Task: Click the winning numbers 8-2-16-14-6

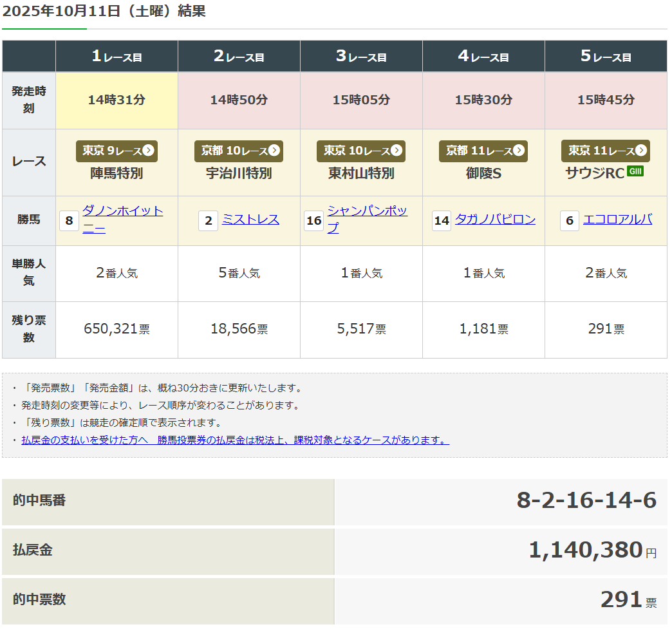Action: tap(586, 500)
